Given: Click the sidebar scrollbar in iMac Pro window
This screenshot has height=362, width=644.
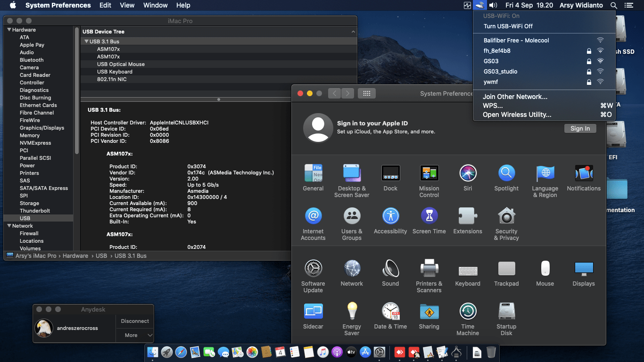Looking at the screenshot, I should 77,90.
